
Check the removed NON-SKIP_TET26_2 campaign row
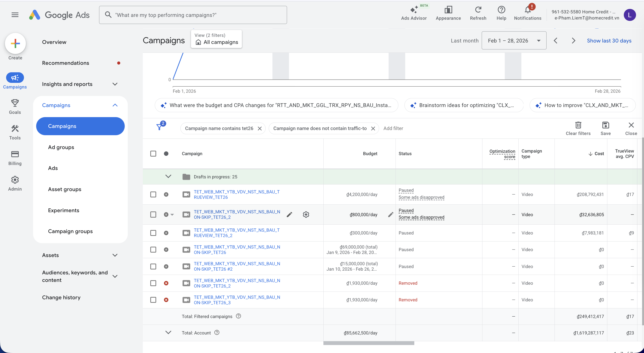click(x=153, y=283)
